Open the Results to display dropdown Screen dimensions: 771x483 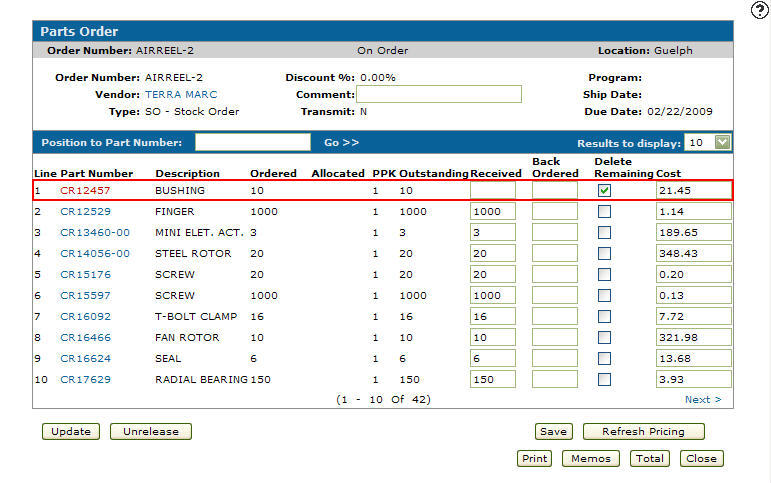707,143
